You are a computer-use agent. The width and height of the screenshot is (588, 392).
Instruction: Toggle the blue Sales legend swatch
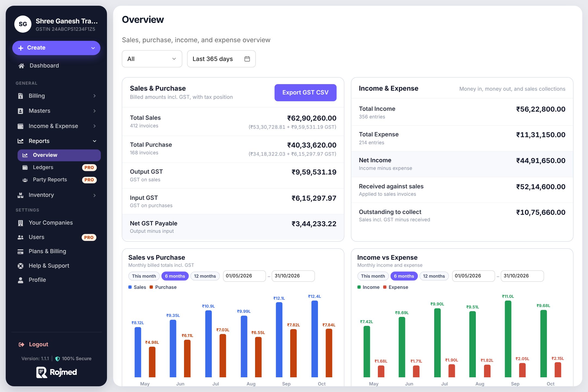130,287
